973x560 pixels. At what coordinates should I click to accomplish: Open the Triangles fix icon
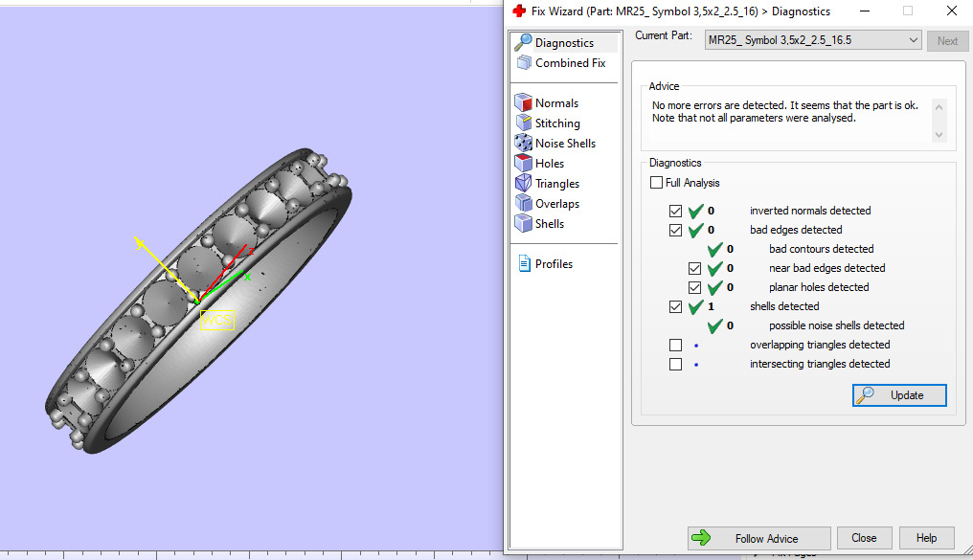[x=524, y=183]
